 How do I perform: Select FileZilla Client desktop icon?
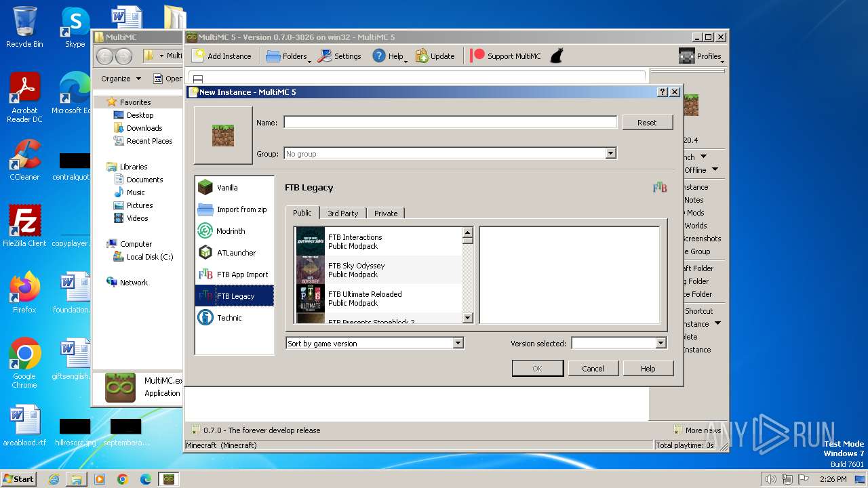(x=24, y=226)
